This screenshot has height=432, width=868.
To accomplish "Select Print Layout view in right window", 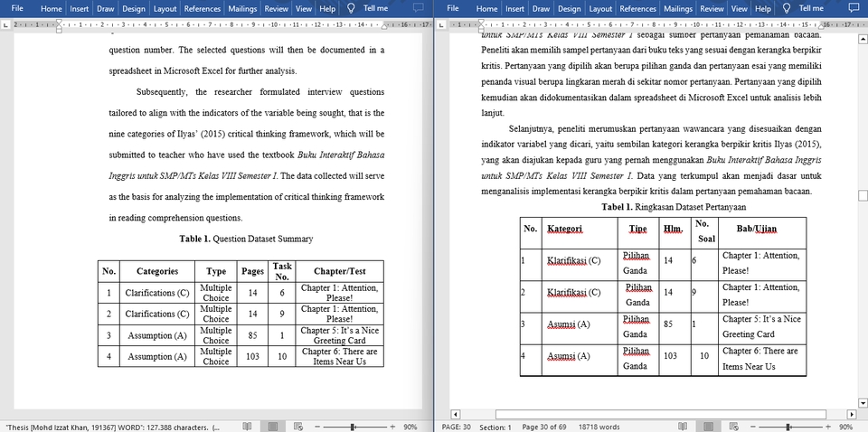I will 708,427.
